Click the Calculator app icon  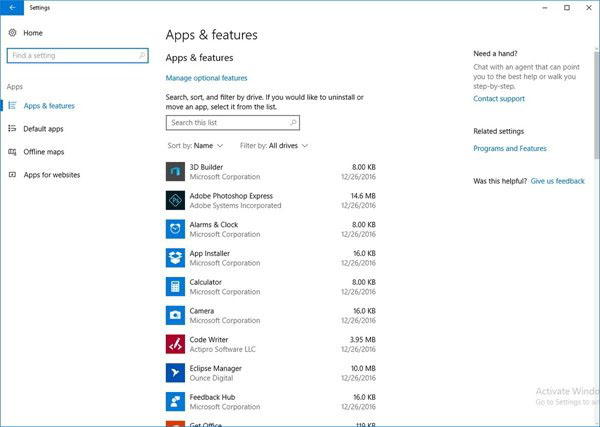pyautogui.click(x=174, y=287)
